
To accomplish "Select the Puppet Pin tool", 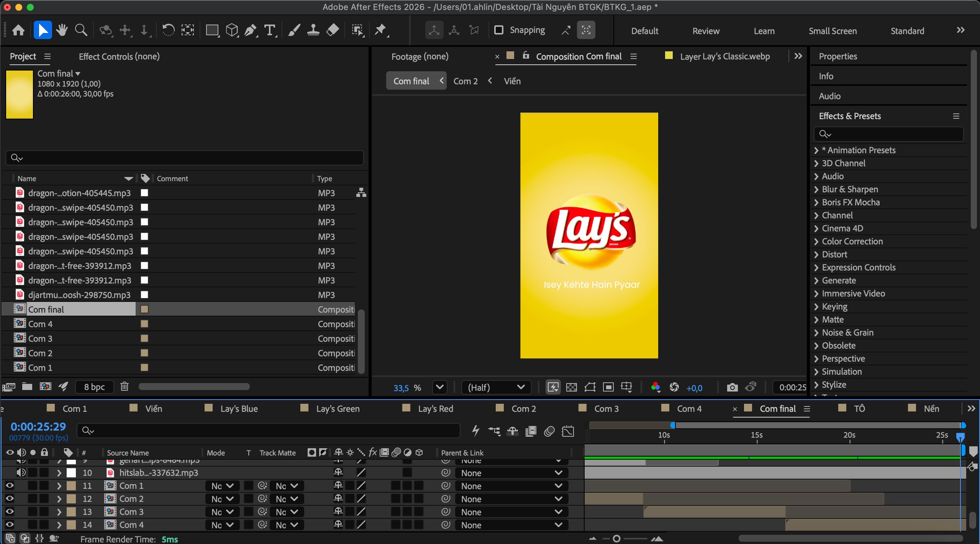I will [x=380, y=30].
